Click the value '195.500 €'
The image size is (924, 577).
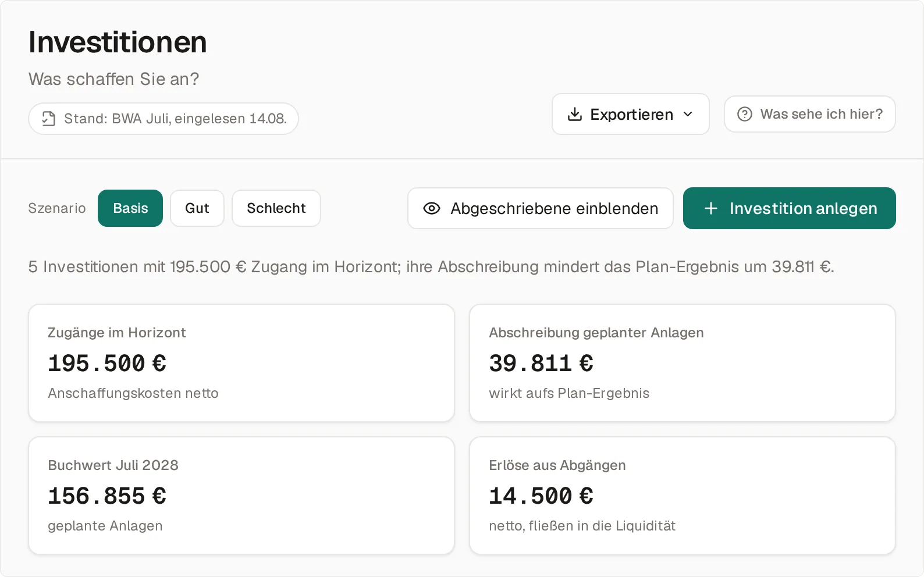tap(107, 364)
